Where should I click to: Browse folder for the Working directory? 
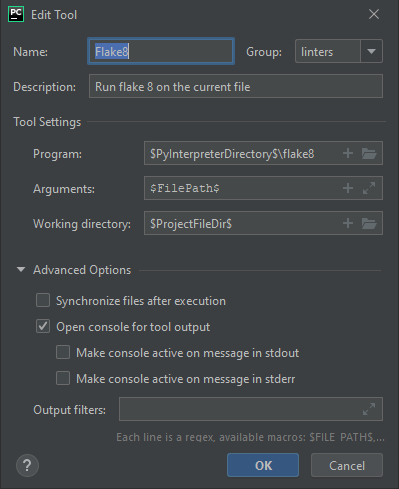[x=369, y=223]
